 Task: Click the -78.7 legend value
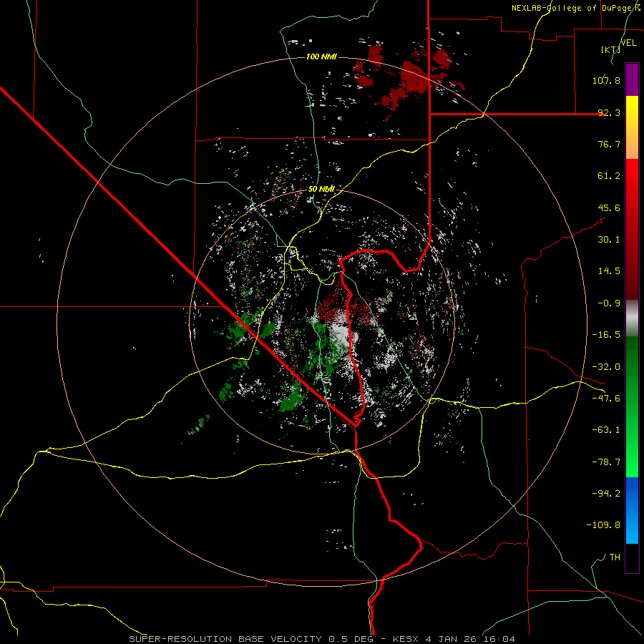tap(606, 462)
